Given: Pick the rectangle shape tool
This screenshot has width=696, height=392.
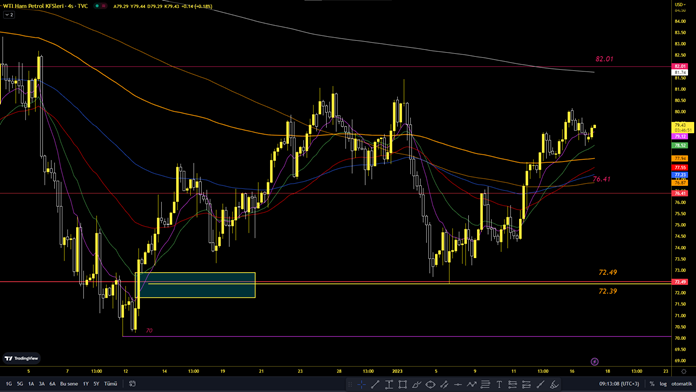Looking at the screenshot, I should pyautogui.click(x=403, y=384).
